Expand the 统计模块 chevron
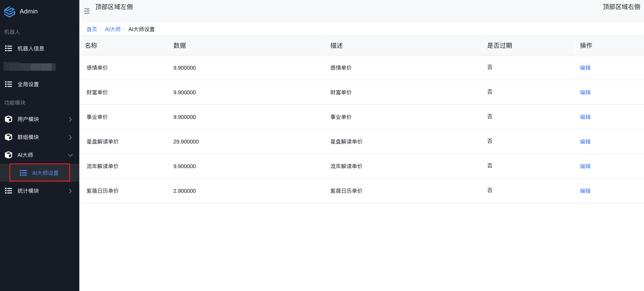 70,191
